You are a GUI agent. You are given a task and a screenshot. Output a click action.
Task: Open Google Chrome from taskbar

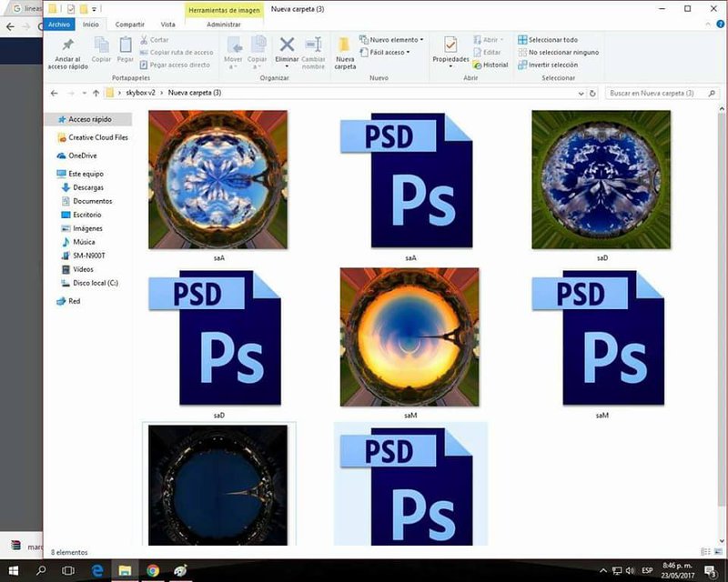click(x=152, y=570)
